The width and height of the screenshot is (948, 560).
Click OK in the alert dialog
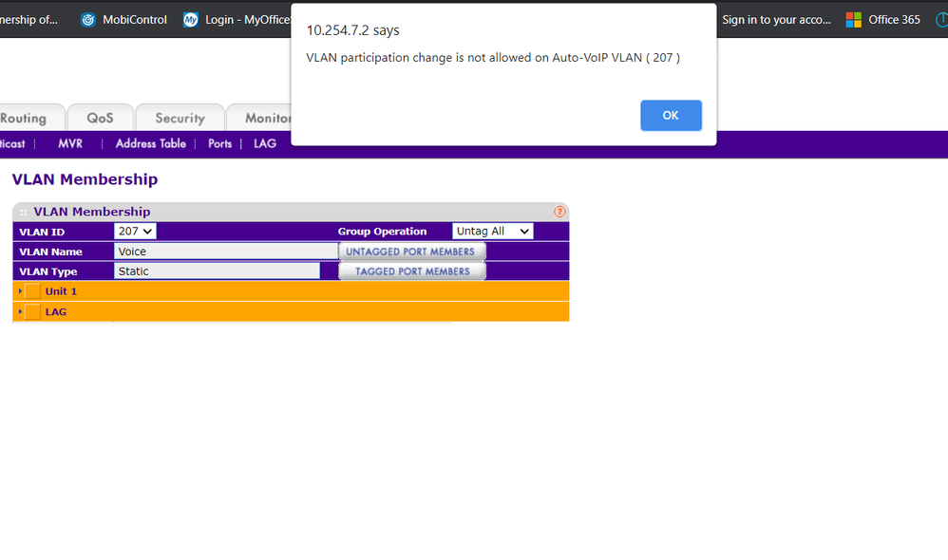point(671,115)
